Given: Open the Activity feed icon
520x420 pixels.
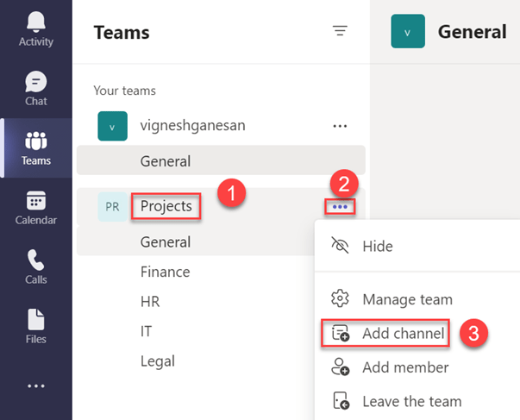Looking at the screenshot, I should [36, 30].
